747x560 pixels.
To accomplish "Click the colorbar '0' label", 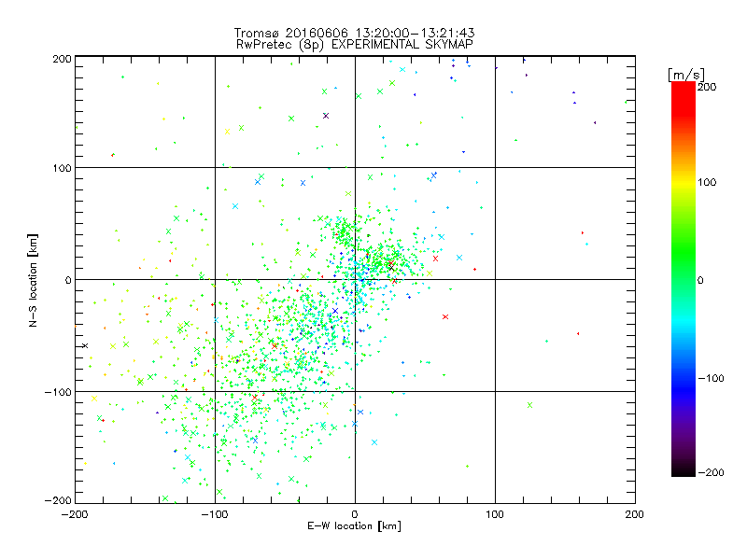I will click(x=701, y=281).
